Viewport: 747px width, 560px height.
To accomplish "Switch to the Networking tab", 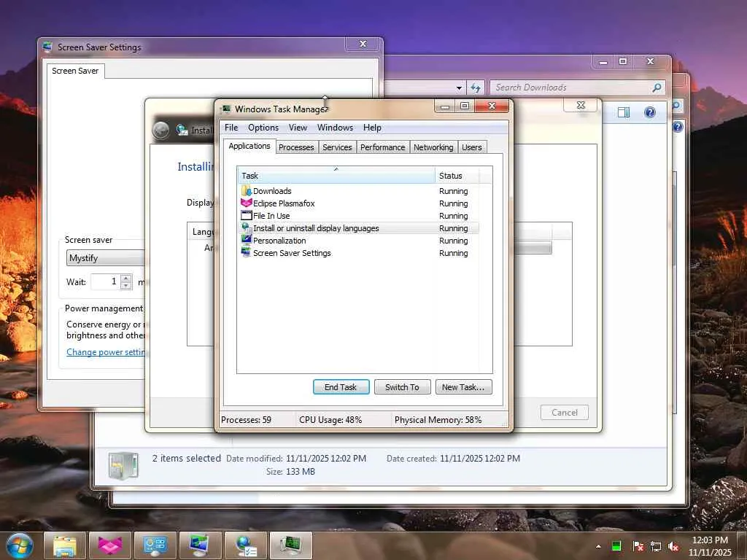I will pos(433,147).
